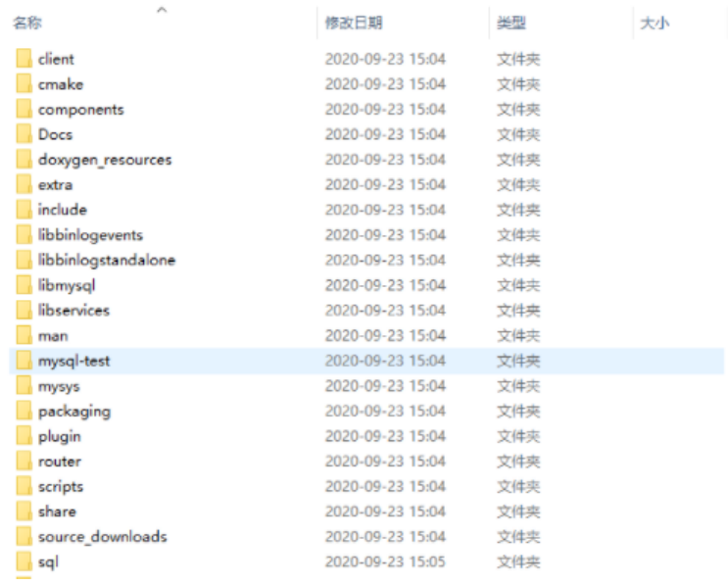Click the extra folder icon
Image resolution: width=728 pixels, height=586 pixels.
24,184
